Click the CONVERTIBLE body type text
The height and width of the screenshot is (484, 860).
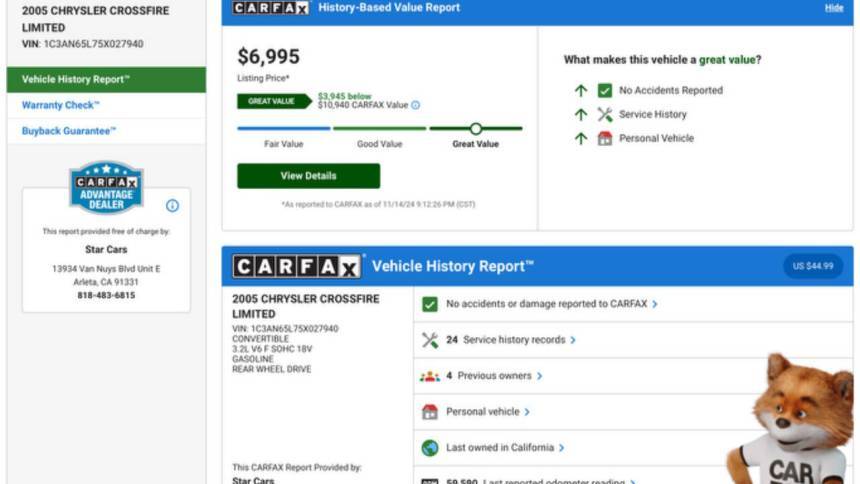point(260,339)
